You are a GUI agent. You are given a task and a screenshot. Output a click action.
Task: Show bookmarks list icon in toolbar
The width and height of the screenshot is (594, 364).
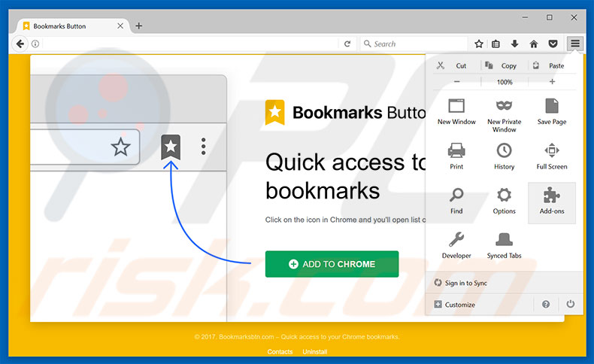pyautogui.click(x=496, y=44)
